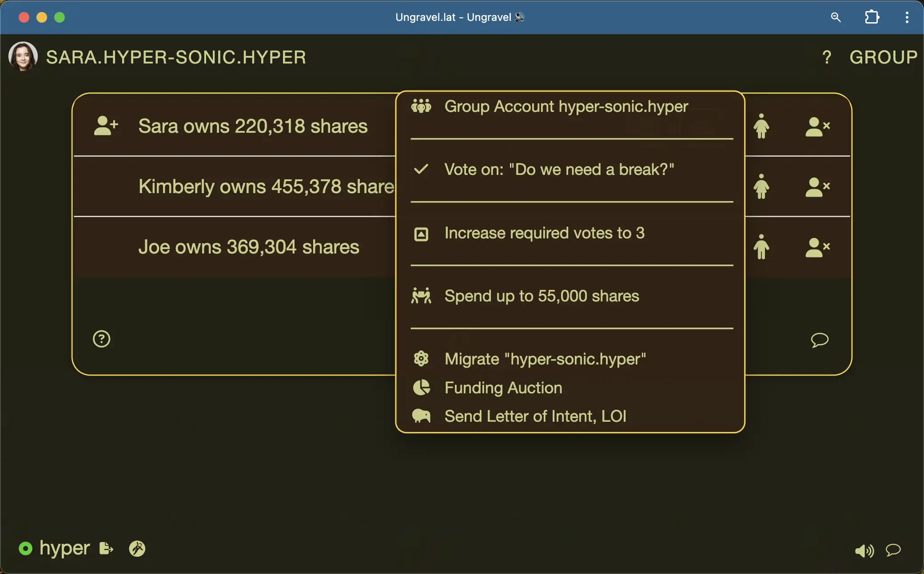Click the group people icon in menu
The image size is (924, 574).
[421, 106]
